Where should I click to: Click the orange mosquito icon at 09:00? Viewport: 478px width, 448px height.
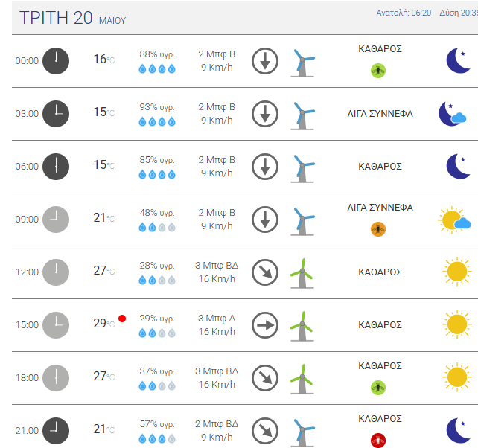[378, 229]
